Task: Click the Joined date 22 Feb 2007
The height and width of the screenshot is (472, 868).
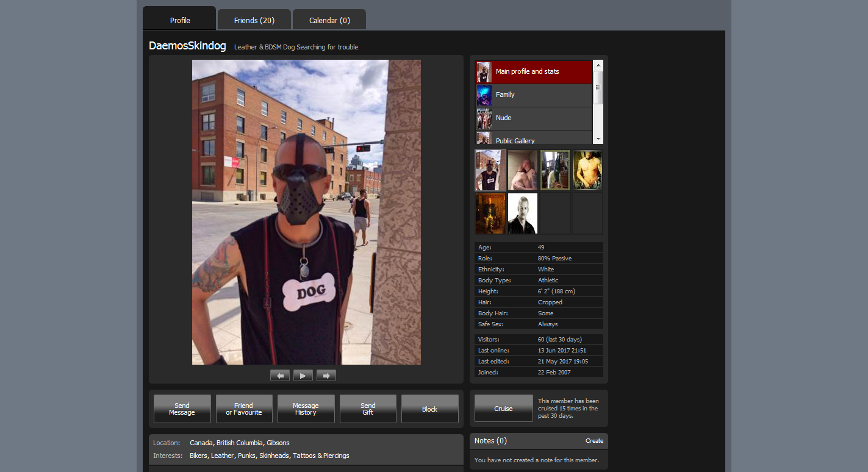Action: tap(555, 372)
